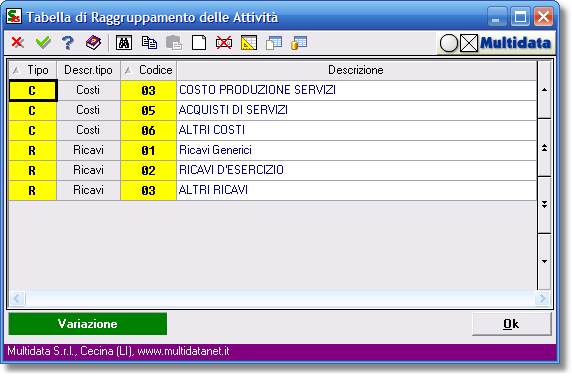Click Costi cell in ACQUISTI DI SERVIZI row
Image resolution: width=572 pixels, height=376 pixels.
(88, 111)
